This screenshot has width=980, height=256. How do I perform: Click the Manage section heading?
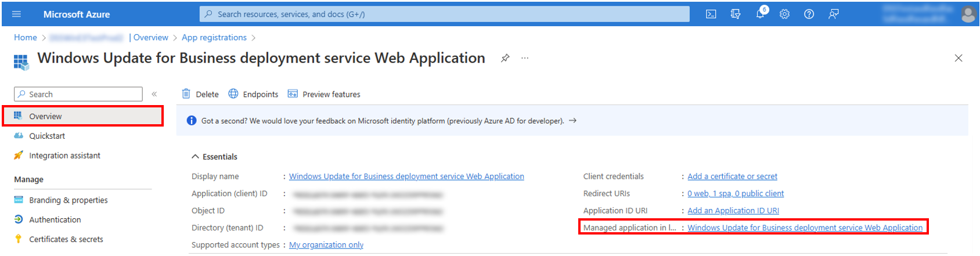point(28,179)
